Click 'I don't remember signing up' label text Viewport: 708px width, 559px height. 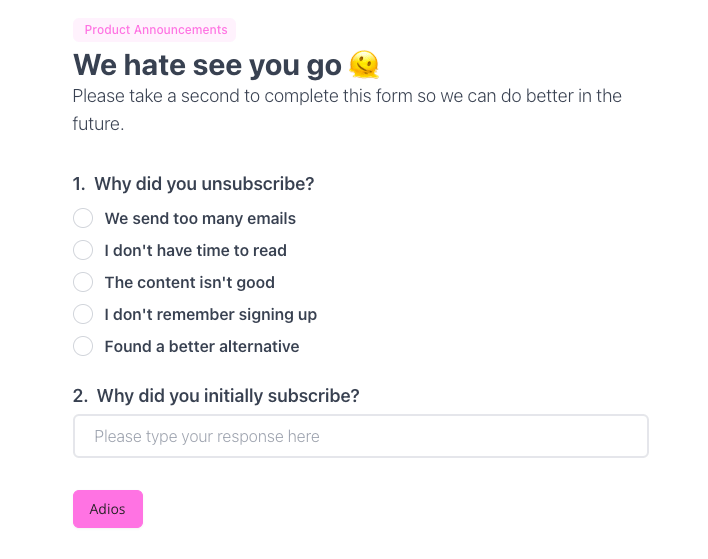pos(211,315)
